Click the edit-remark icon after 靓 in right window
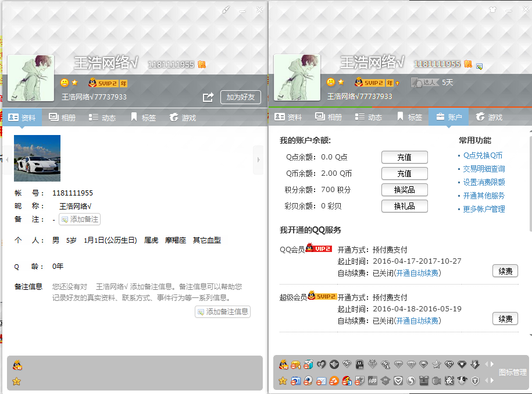This screenshot has width=532, height=394. [x=480, y=66]
